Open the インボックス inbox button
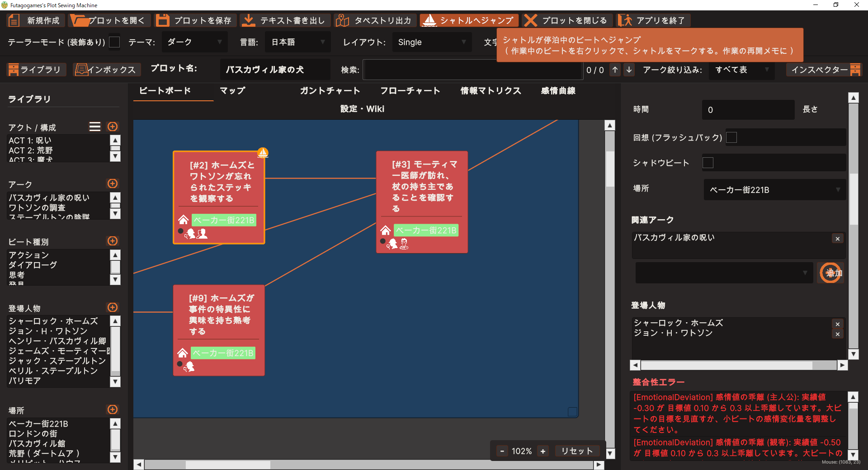The width and height of the screenshot is (868, 470). 107,70
